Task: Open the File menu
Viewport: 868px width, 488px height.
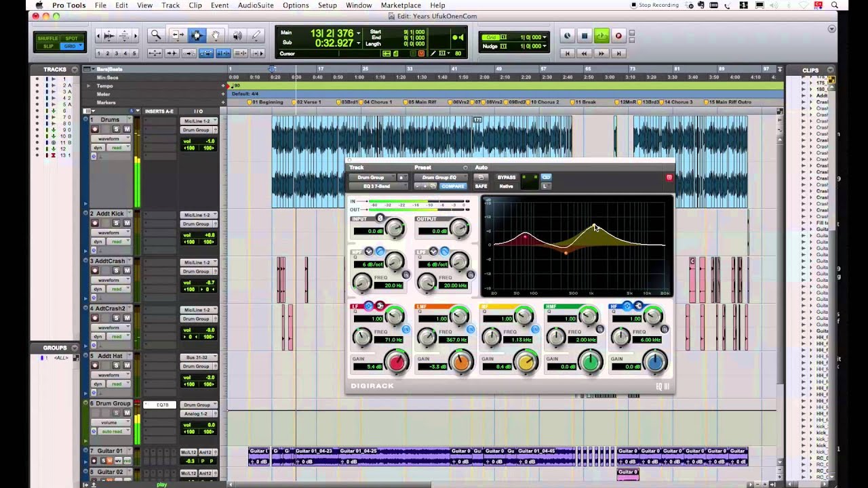Action: [x=100, y=5]
